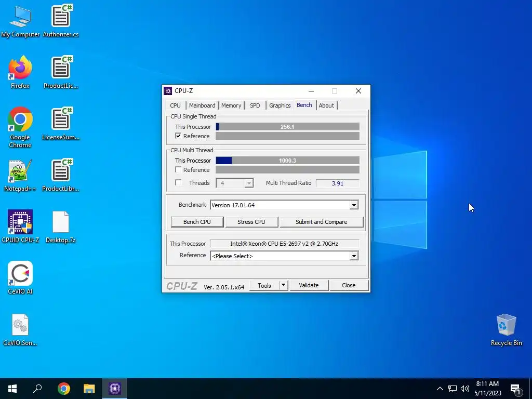Open volume speaker tray icon
532x399 pixels.
pyautogui.click(x=465, y=389)
